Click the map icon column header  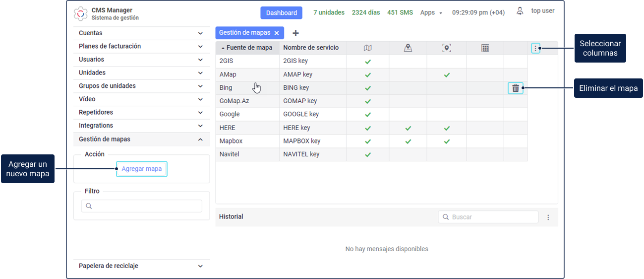click(x=367, y=48)
